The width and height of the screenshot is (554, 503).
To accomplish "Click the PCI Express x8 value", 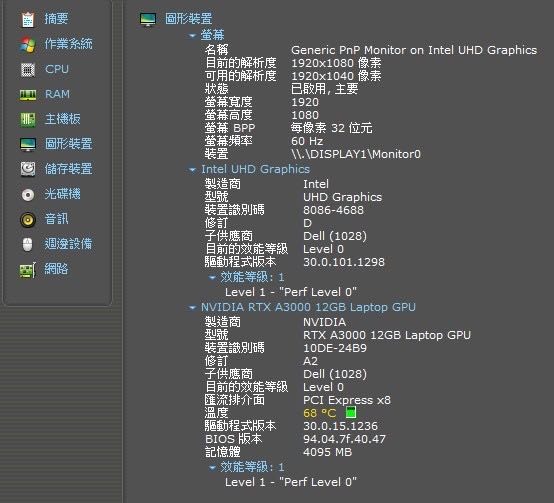I will coord(347,400).
